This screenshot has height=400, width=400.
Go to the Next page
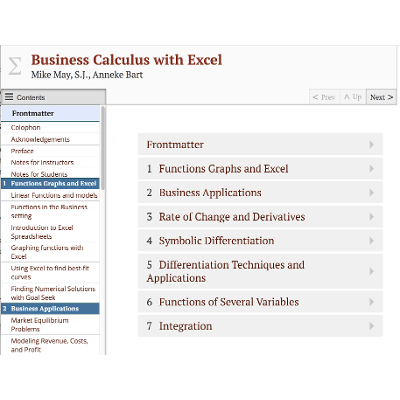tap(381, 97)
